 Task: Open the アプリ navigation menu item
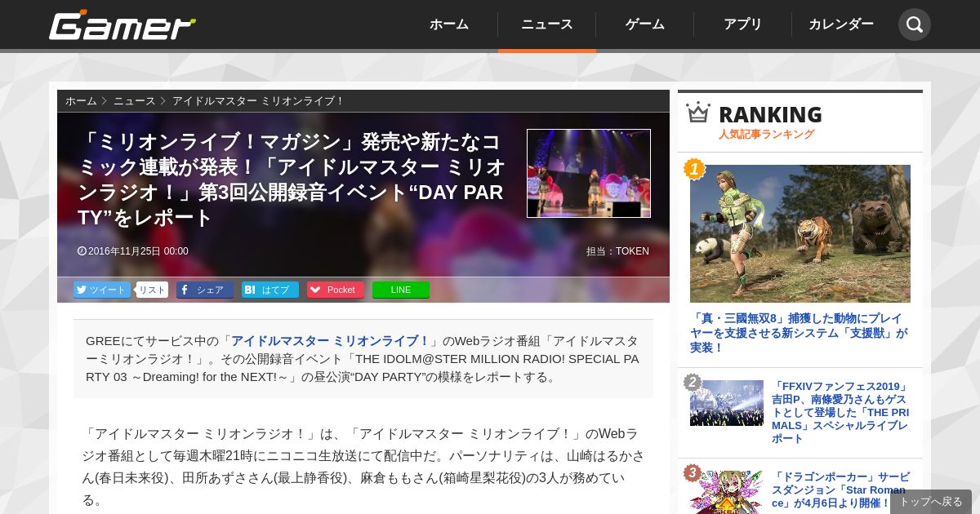743,24
